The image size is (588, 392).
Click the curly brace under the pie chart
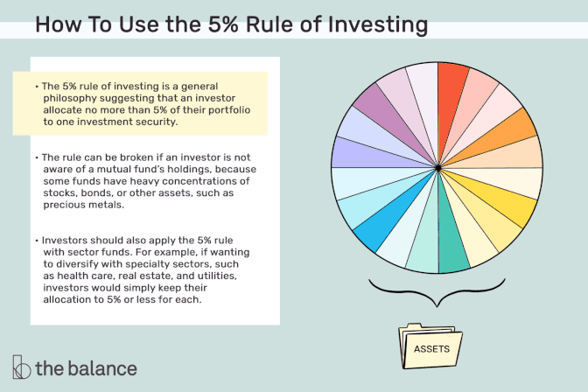[437, 292]
